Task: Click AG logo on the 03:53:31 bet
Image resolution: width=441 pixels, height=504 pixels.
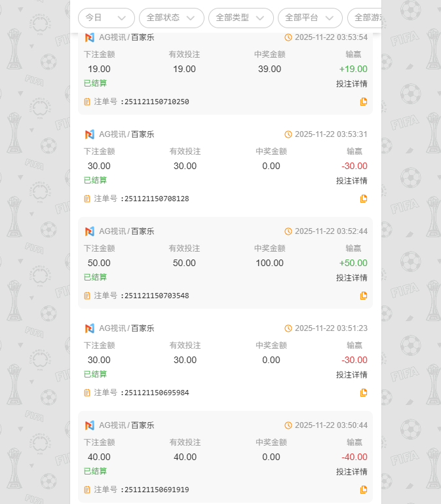Action: coord(90,134)
